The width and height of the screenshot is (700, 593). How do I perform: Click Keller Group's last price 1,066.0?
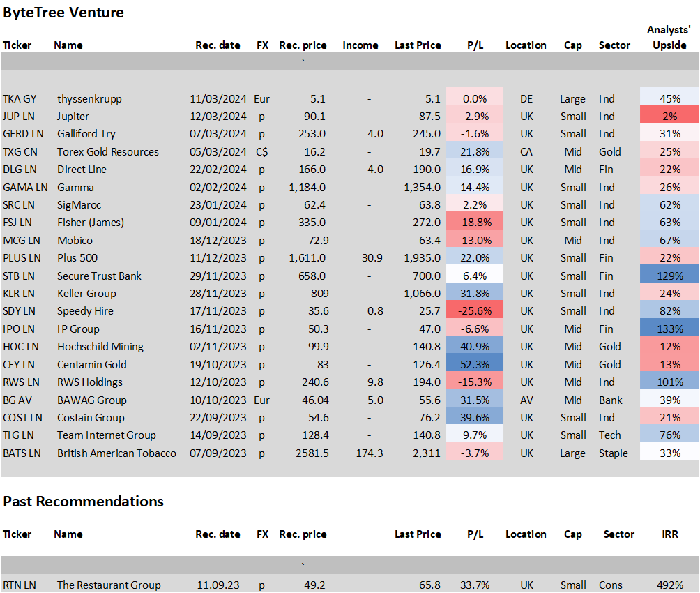click(x=422, y=294)
